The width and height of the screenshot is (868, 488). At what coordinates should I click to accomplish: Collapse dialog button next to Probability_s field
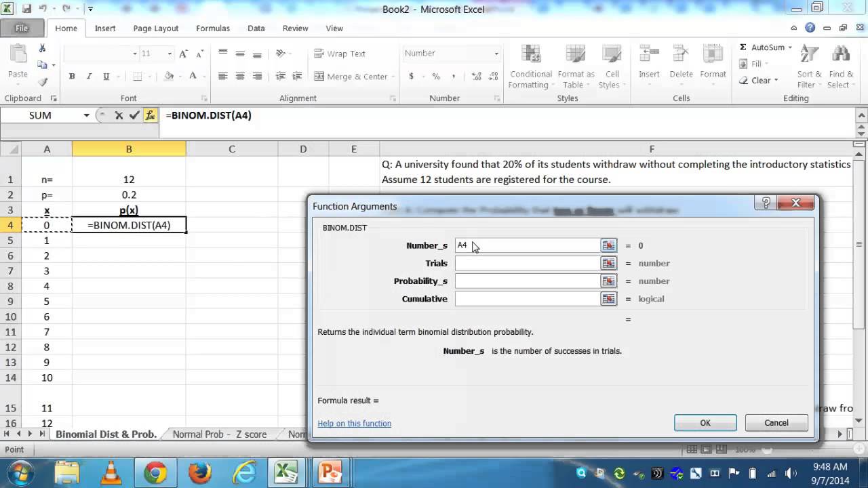609,281
